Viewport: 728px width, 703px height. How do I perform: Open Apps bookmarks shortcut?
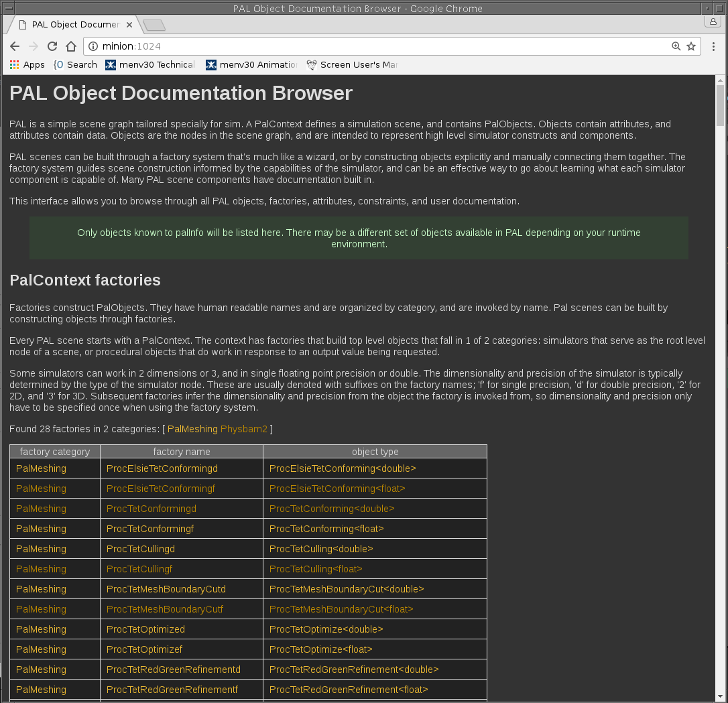(x=27, y=65)
